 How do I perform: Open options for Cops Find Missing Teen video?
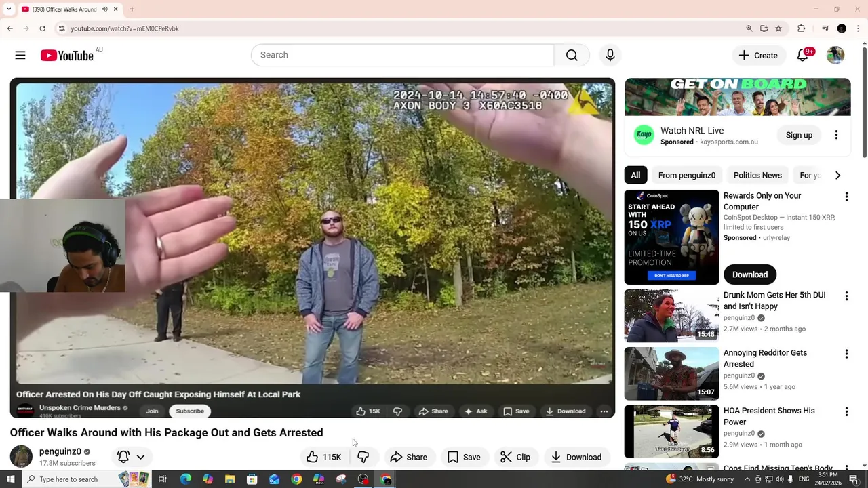tap(846, 468)
